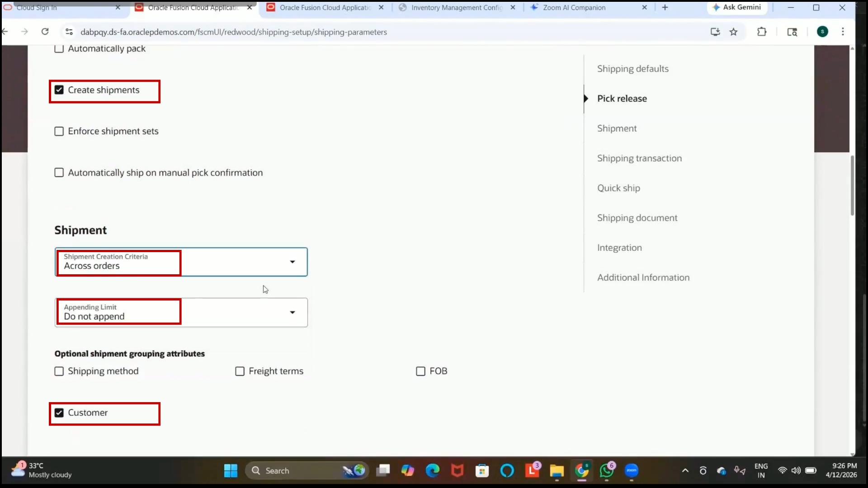This screenshot has height=488, width=868.
Task: Open the volume control in system tray
Action: pos(796,471)
